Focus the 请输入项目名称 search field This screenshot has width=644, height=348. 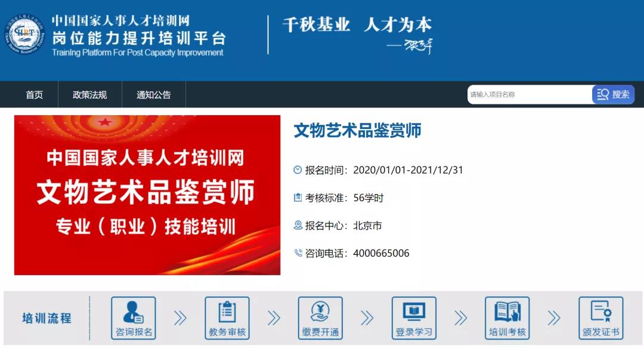tap(530, 94)
